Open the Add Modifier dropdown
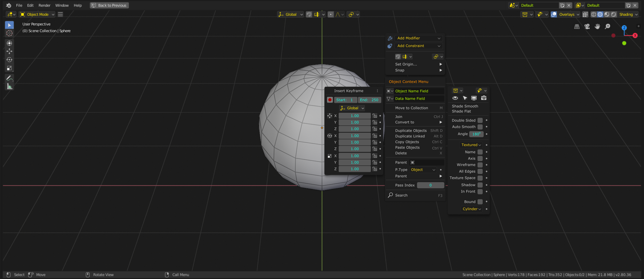This screenshot has width=644, height=279. click(x=418, y=38)
